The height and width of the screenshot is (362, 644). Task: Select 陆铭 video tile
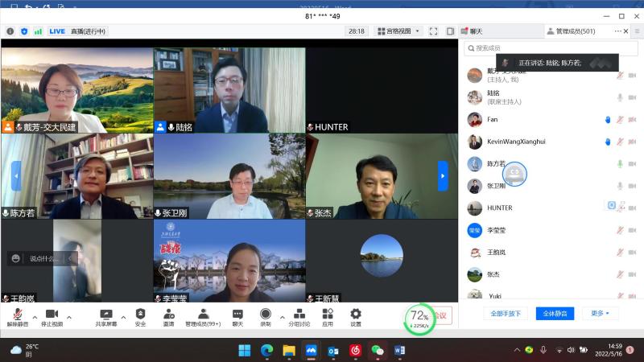point(229,90)
